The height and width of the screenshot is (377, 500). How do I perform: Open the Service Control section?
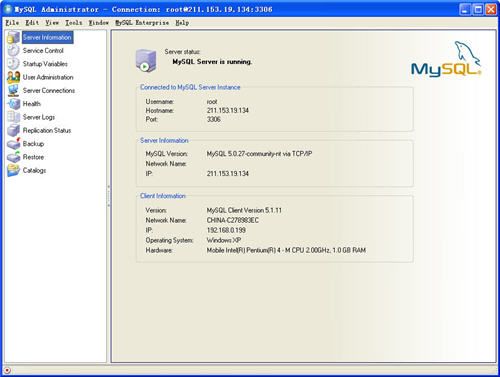43,51
